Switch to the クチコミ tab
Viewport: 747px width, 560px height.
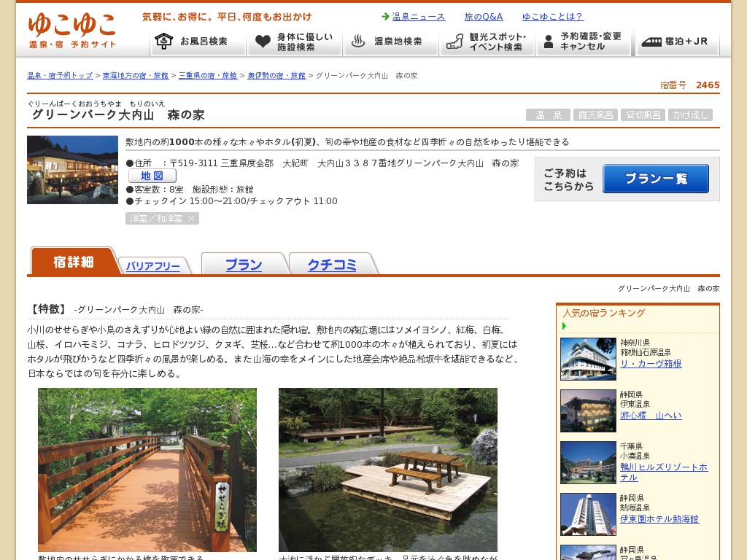[332, 264]
